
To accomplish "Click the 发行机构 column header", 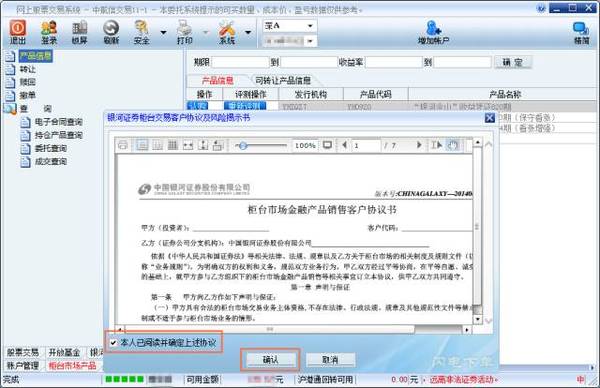I will tap(311, 95).
